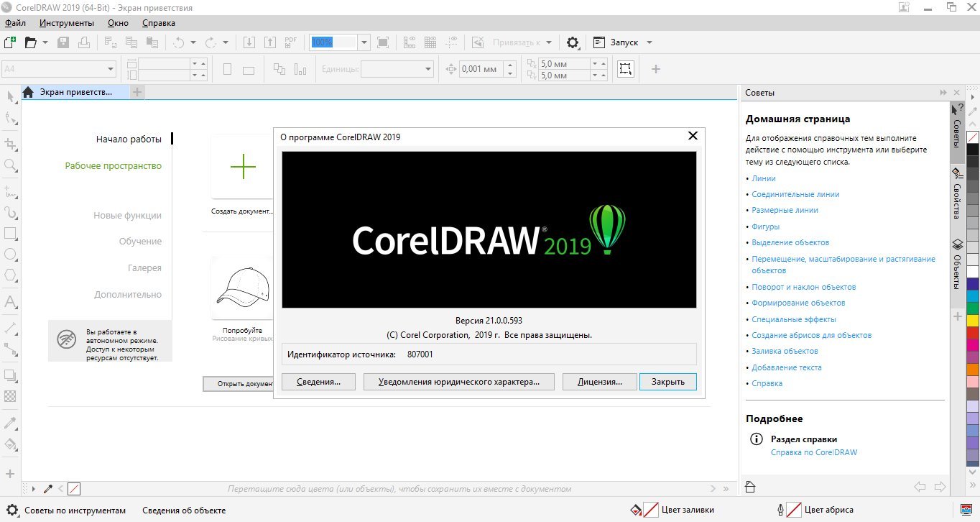Switch to the Объекты docker tab
Image resolution: width=980 pixels, height=522 pixels.
tap(957, 265)
